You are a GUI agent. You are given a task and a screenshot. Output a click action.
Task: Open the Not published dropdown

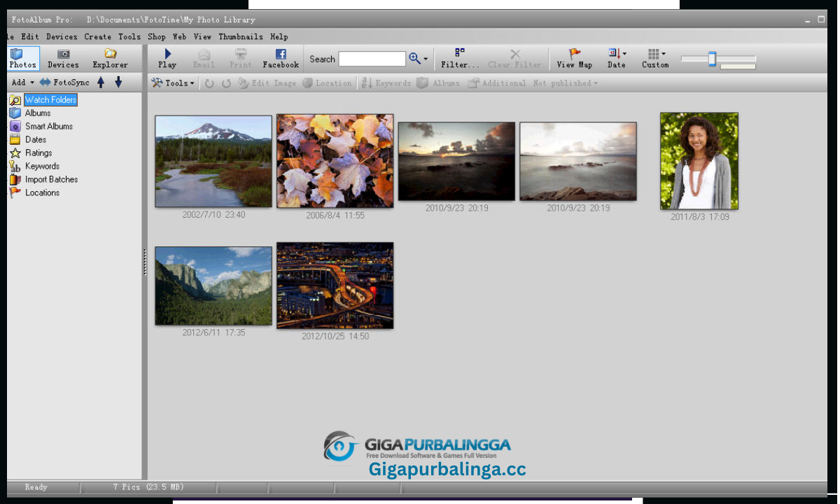click(x=566, y=83)
